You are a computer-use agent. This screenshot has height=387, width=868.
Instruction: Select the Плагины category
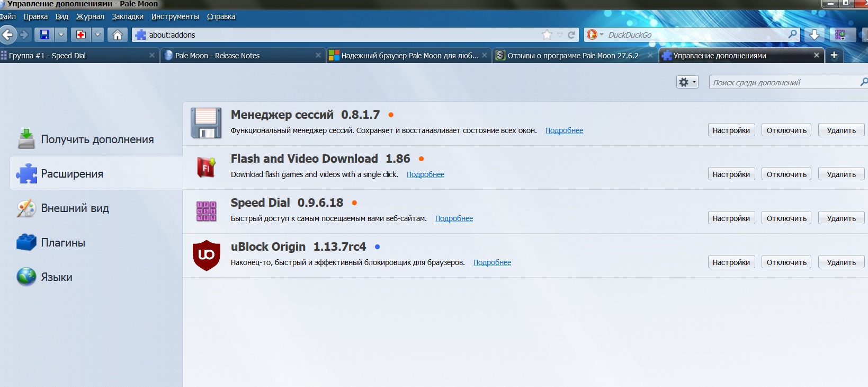(95, 242)
